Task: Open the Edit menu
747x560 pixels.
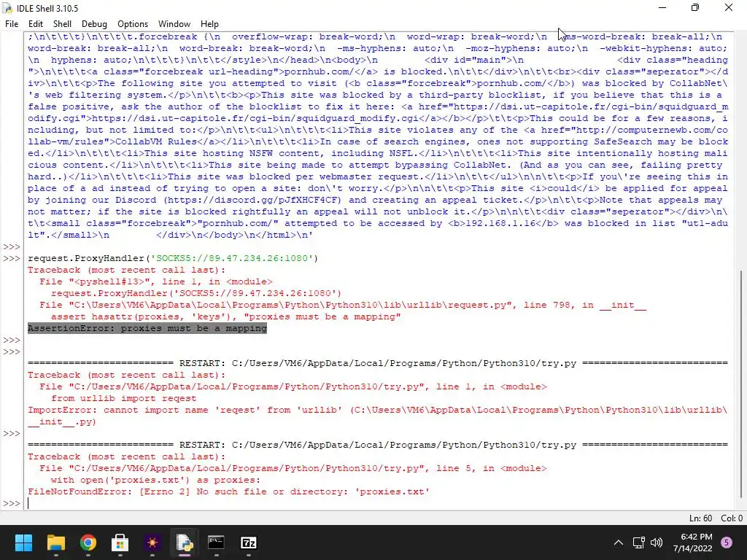Action: 35,24
